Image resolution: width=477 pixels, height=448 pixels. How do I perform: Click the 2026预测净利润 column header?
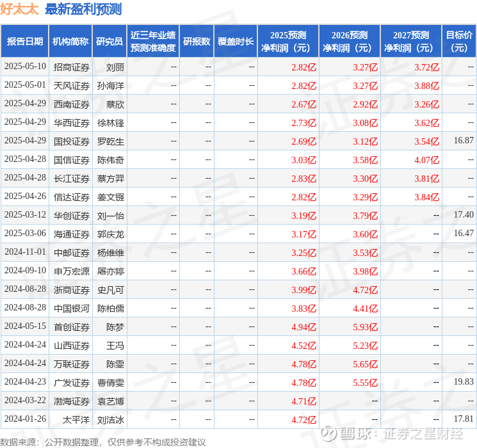pyautogui.click(x=350, y=42)
